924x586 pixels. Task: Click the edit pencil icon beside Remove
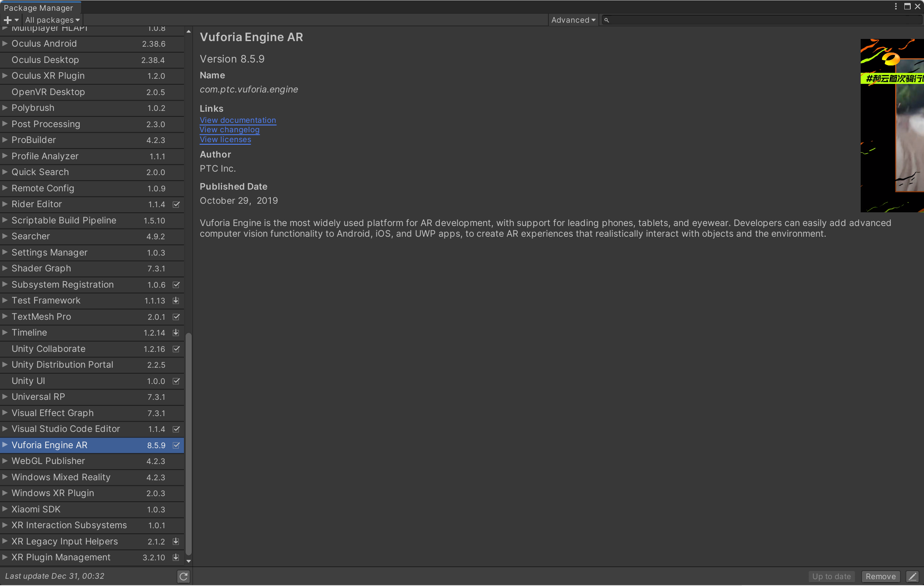[912, 577]
